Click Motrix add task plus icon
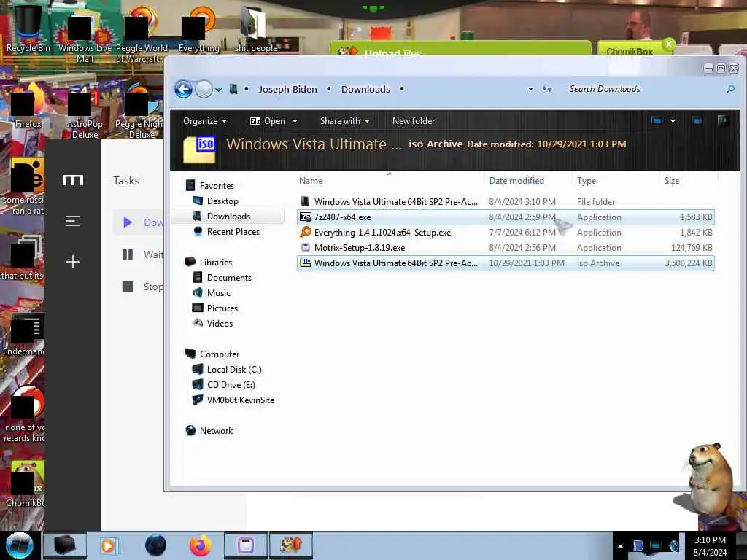Screen dimensions: 747x560 (x=73, y=262)
